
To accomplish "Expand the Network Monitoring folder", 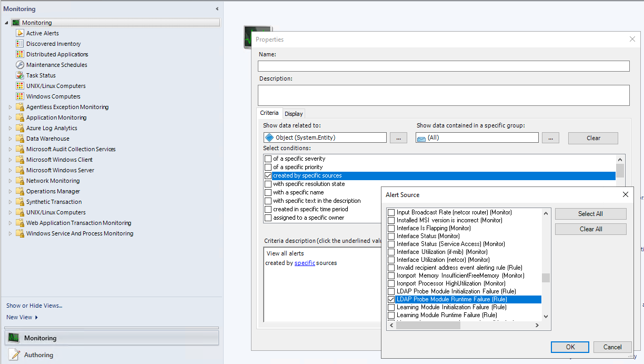I will 9,180.
